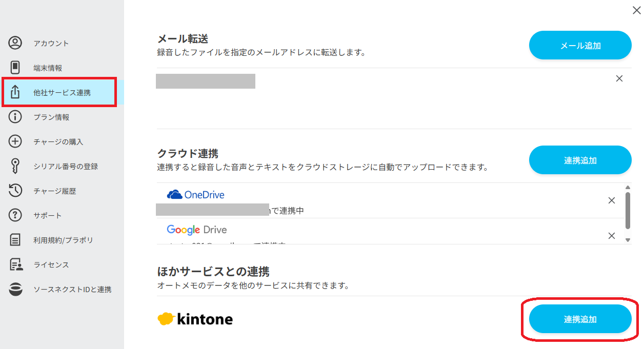Click 連携追加 next to kintone
Image resolution: width=644 pixels, height=349 pixels.
580,319
